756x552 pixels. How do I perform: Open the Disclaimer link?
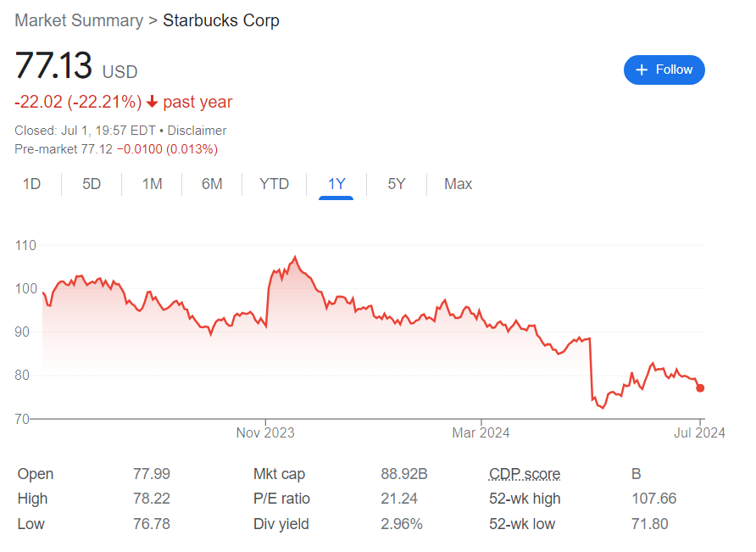coord(197,131)
